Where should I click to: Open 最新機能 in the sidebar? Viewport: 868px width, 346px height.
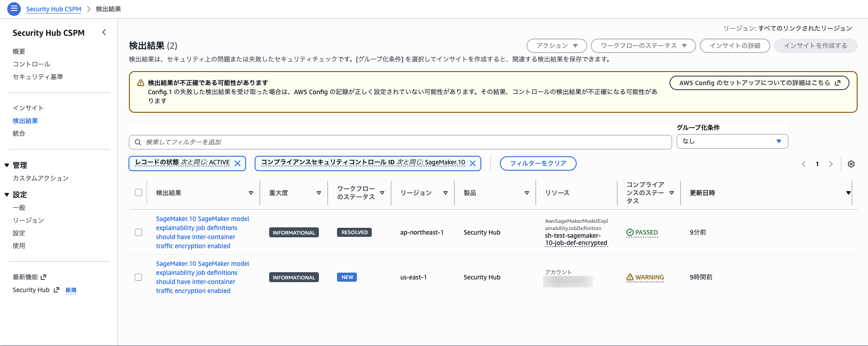click(25, 277)
